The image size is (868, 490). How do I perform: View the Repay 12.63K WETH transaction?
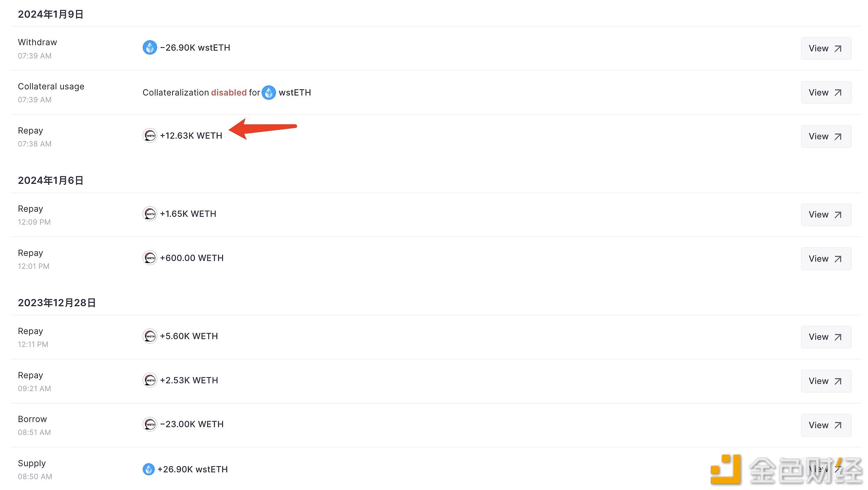825,136
